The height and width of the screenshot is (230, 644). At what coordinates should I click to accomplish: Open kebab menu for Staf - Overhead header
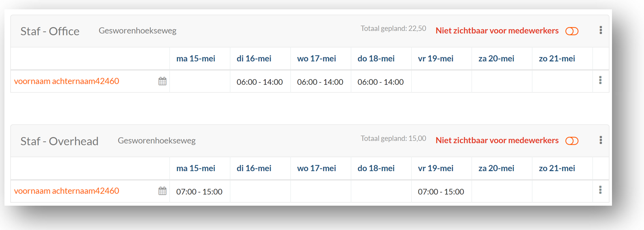[x=601, y=140]
